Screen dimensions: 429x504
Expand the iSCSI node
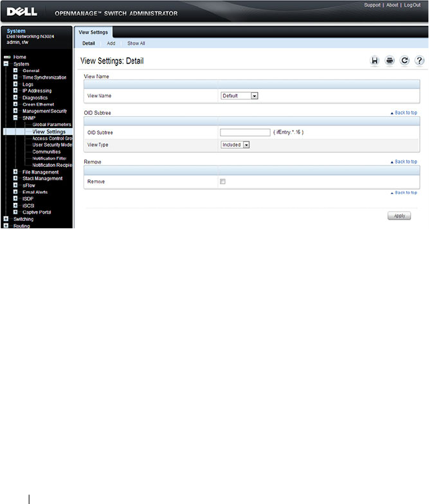(15, 206)
